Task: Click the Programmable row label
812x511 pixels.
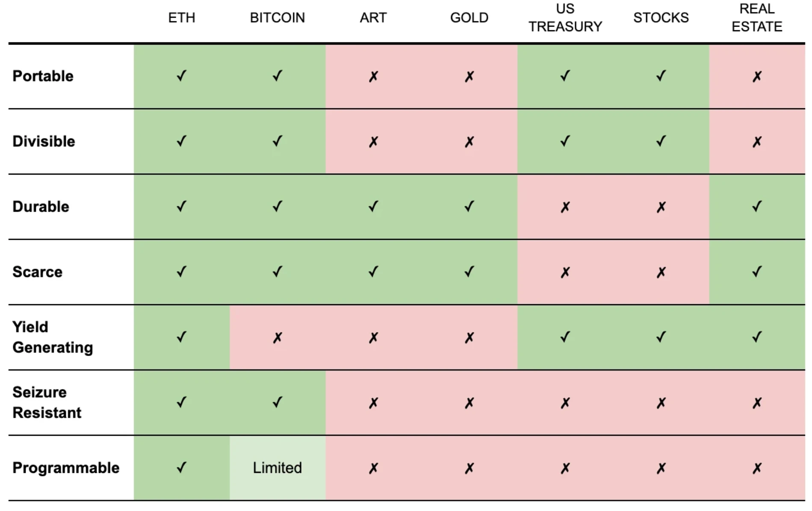Action: tap(66, 468)
